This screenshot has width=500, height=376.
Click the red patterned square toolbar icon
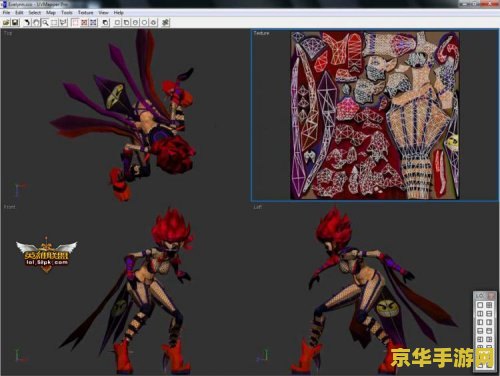pos(84,23)
